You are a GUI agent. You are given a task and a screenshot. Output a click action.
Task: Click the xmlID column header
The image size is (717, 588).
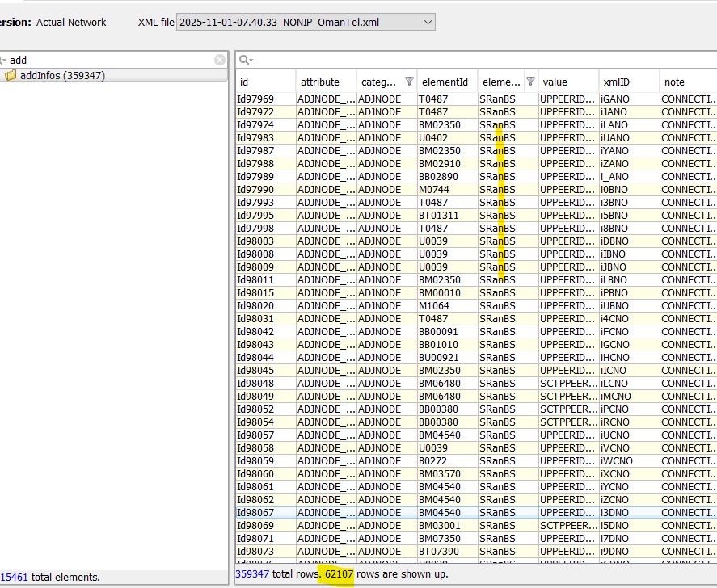tap(626, 82)
